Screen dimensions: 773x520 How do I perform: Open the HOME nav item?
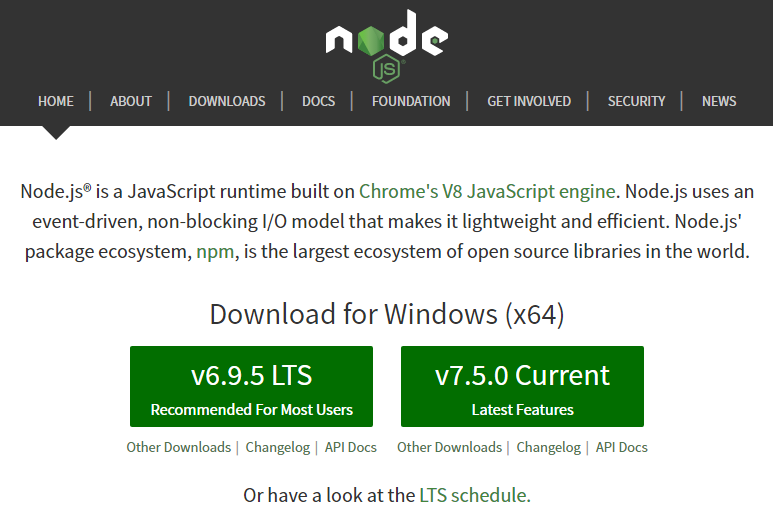pos(56,101)
